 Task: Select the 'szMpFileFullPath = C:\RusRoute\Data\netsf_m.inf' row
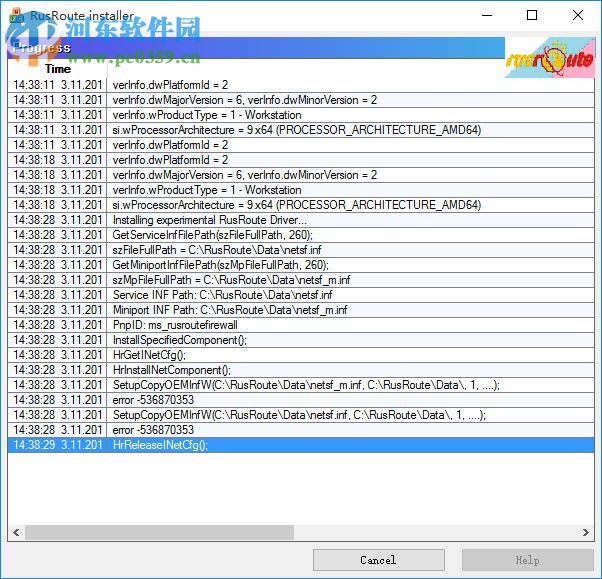(x=301, y=280)
